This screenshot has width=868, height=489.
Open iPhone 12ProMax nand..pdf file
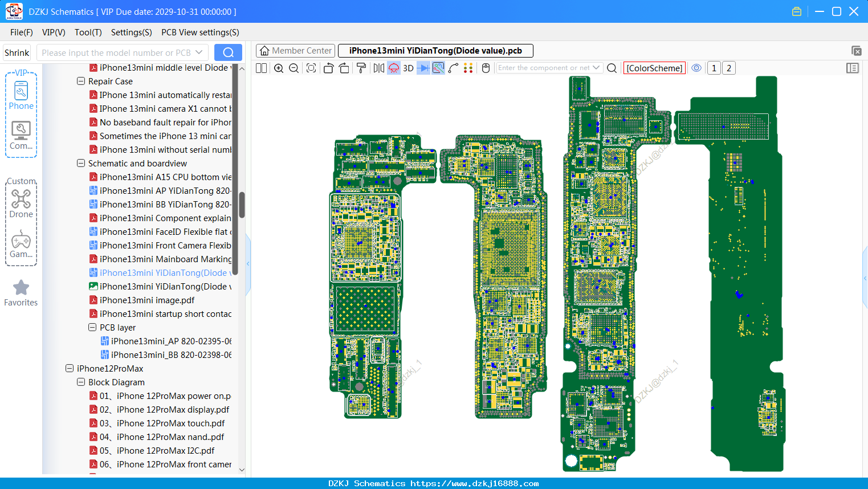[157, 437]
